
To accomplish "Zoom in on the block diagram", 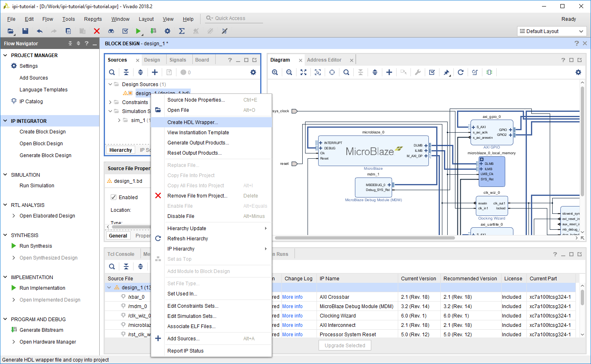I will click(x=275, y=72).
